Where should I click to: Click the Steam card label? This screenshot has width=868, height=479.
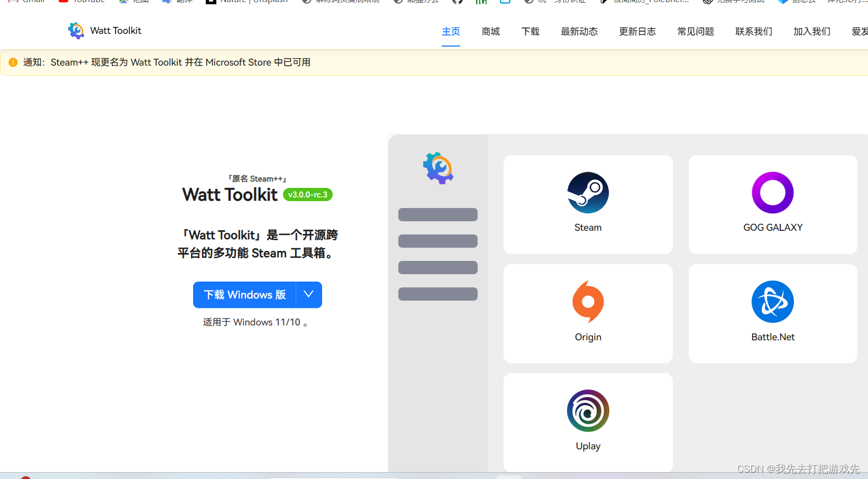pos(588,228)
